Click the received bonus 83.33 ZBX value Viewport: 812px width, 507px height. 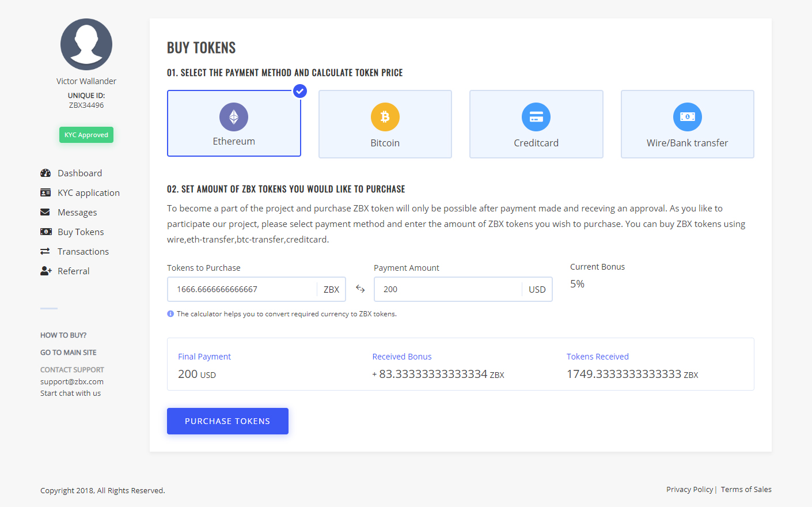(438, 374)
